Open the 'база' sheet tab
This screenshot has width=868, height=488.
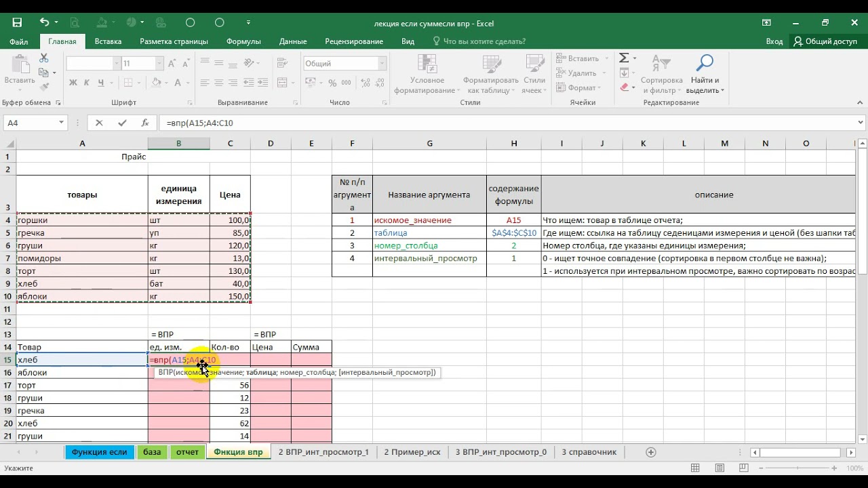click(152, 452)
